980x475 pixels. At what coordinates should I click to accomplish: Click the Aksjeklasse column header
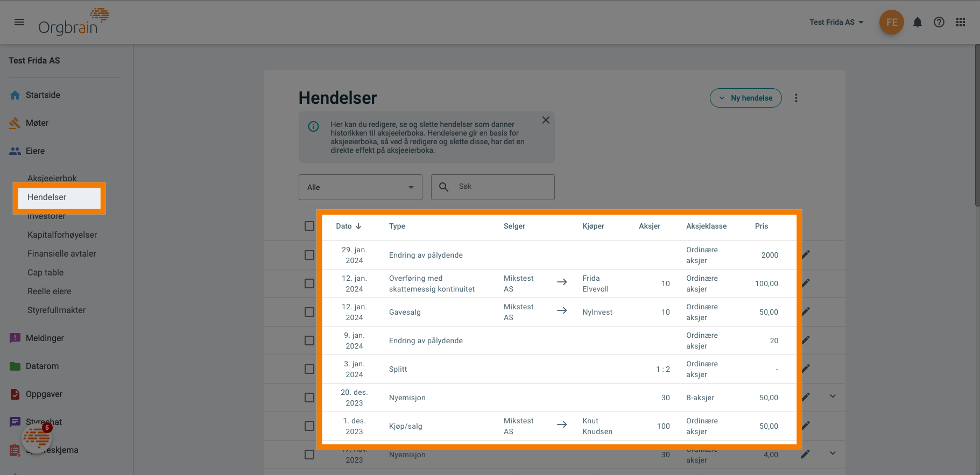click(706, 226)
